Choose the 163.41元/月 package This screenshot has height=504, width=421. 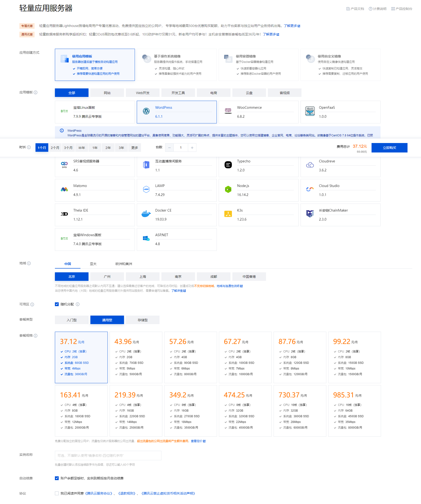[x=81, y=411]
